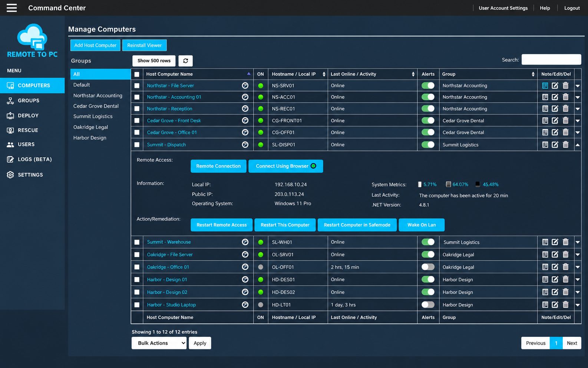The width and height of the screenshot is (588, 368).
Task: Delete the Harbor - Design 02 computer
Action: point(565,292)
